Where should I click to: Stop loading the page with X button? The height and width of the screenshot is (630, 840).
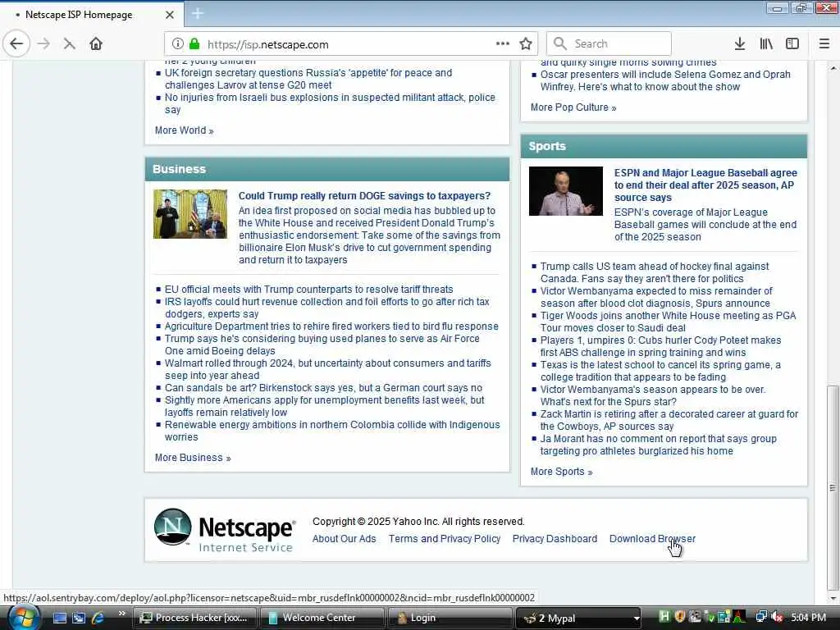pyautogui.click(x=69, y=44)
